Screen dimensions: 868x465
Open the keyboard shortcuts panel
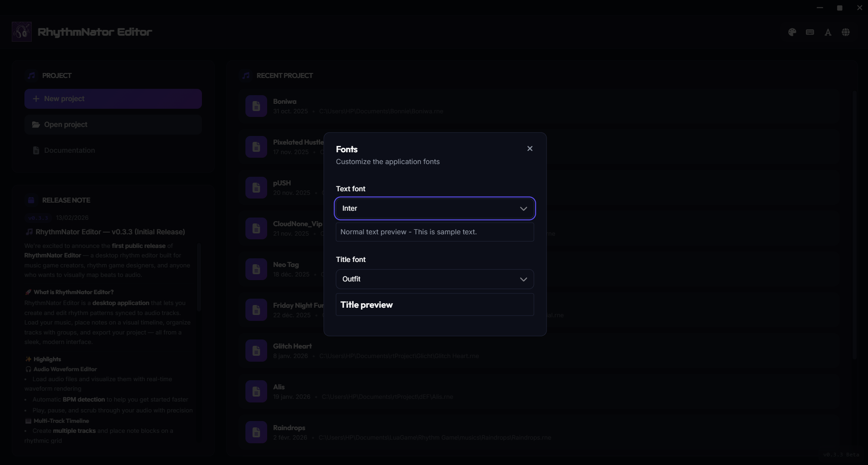810,32
